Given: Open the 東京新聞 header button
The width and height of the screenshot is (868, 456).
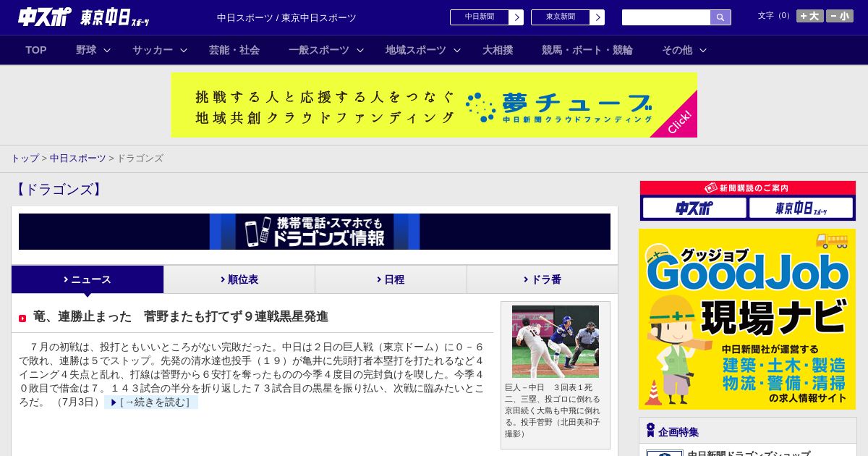Looking at the screenshot, I should click(x=560, y=17).
